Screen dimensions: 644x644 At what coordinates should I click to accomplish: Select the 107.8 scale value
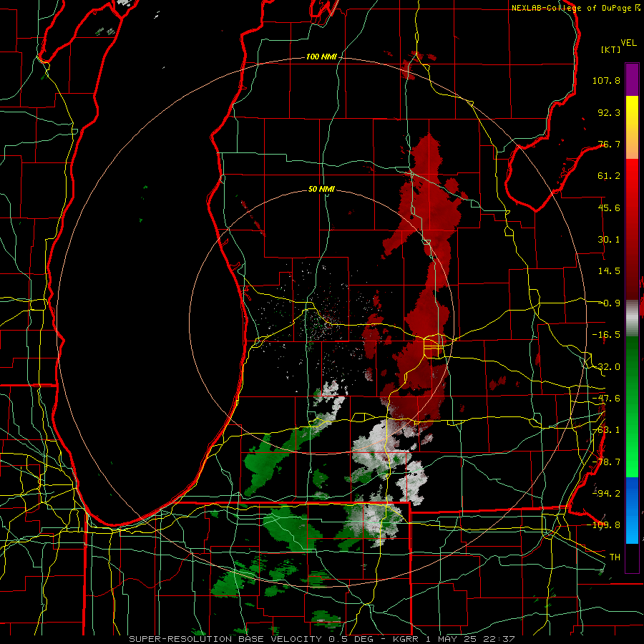pos(606,80)
